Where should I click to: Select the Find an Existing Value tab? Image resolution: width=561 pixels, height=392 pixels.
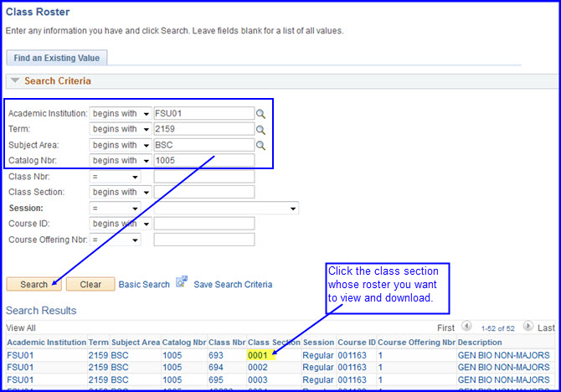click(x=57, y=58)
